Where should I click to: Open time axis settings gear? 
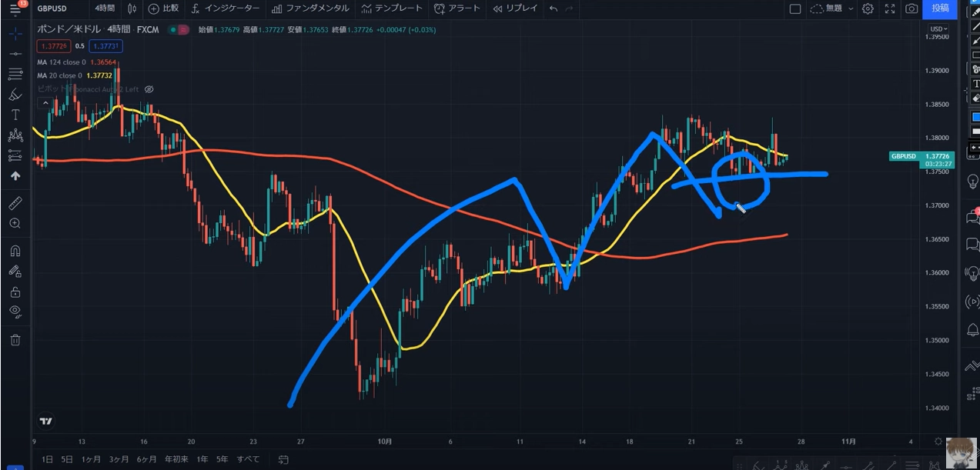click(938, 442)
